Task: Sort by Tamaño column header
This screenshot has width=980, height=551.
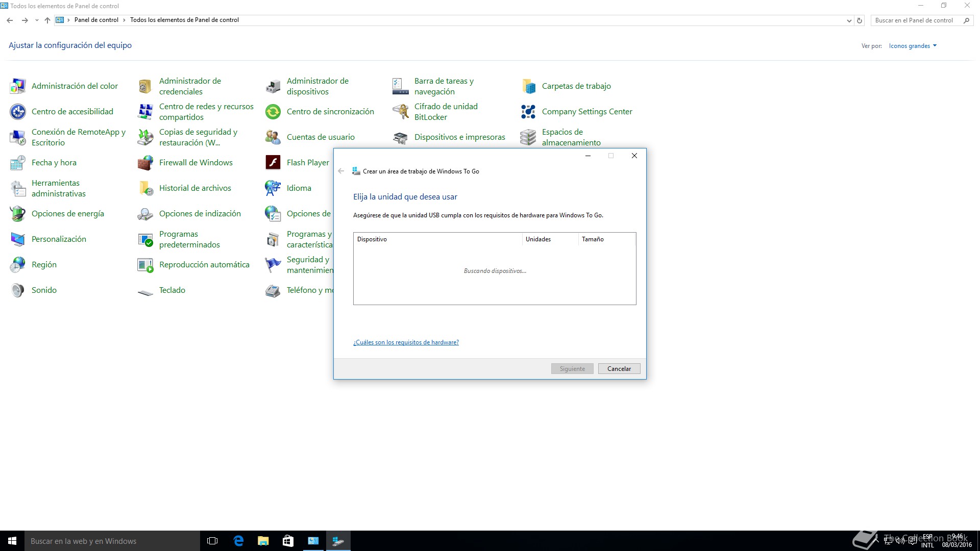Action: [606, 239]
